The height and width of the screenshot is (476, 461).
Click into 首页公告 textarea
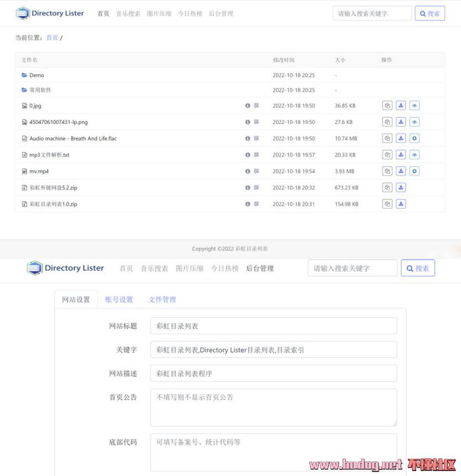[273, 407]
